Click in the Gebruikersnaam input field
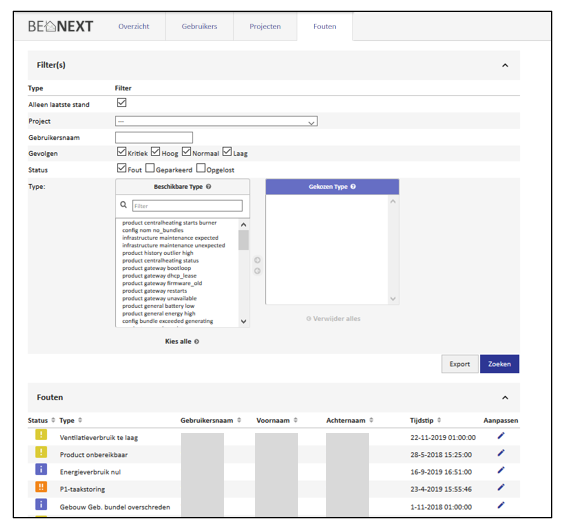Screen dimensions: 564x528 point(154,137)
